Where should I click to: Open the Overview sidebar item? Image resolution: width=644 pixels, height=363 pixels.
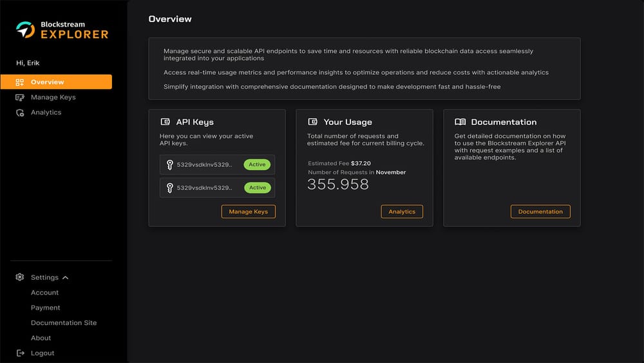(56, 82)
